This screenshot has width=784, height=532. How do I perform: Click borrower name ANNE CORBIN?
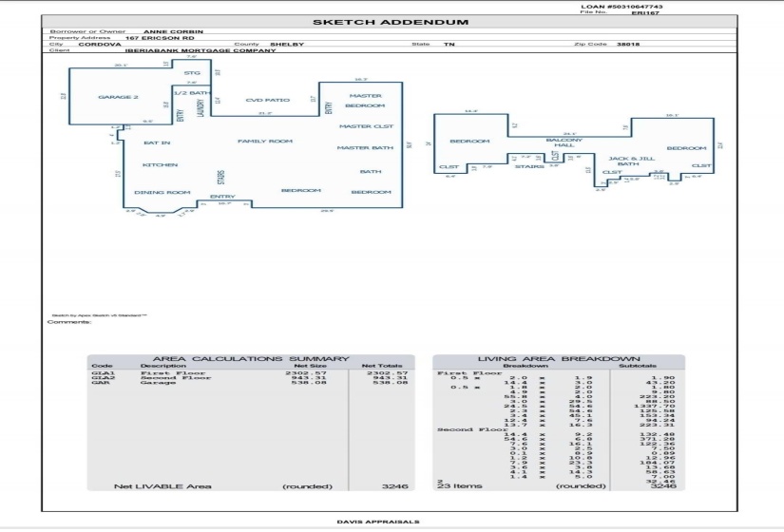(x=173, y=31)
